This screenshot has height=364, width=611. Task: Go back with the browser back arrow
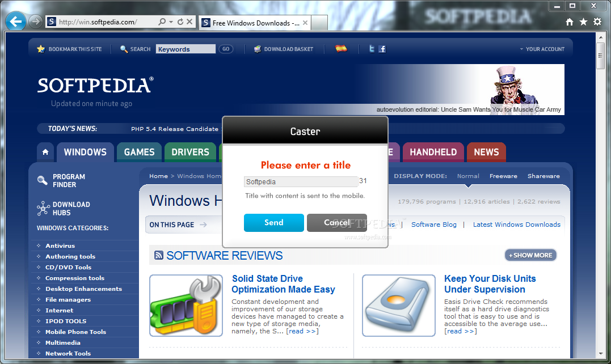15,22
